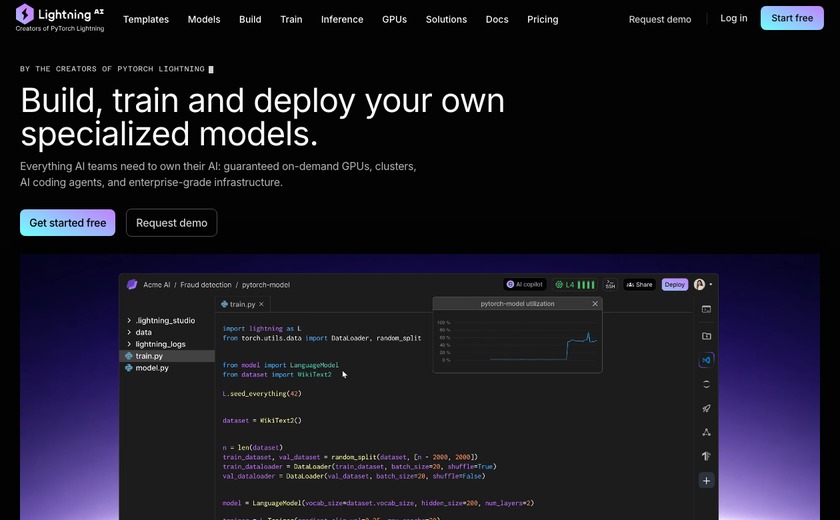Click the Acme AI breadcrumb
This screenshot has width=840, height=520.
[x=156, y=285]
